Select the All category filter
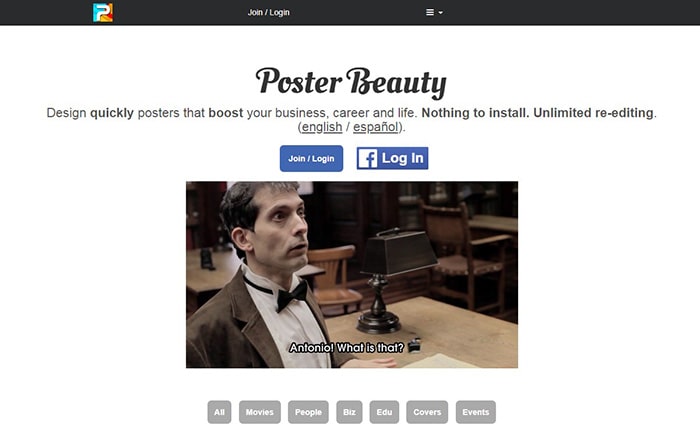Viewport: 700px width, 443px height. (x=219, y=412)
